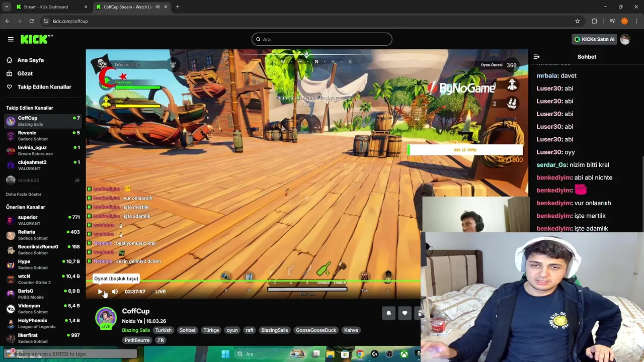Open the Windows Start menu

[x=225, y=354]
